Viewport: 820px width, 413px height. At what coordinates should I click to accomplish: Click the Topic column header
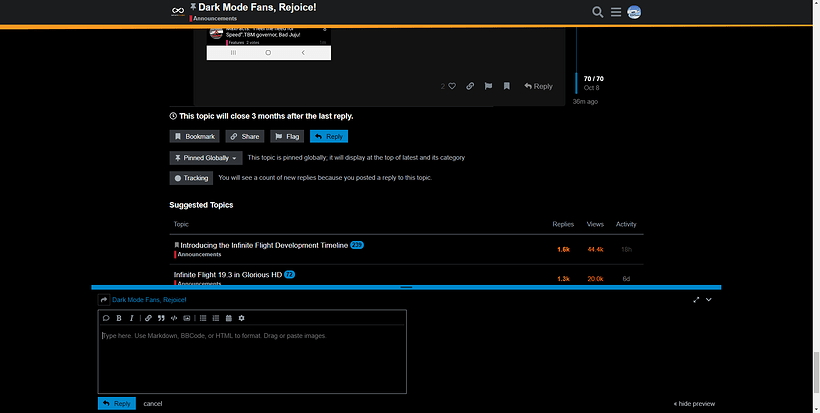click(x=181, y=224)
